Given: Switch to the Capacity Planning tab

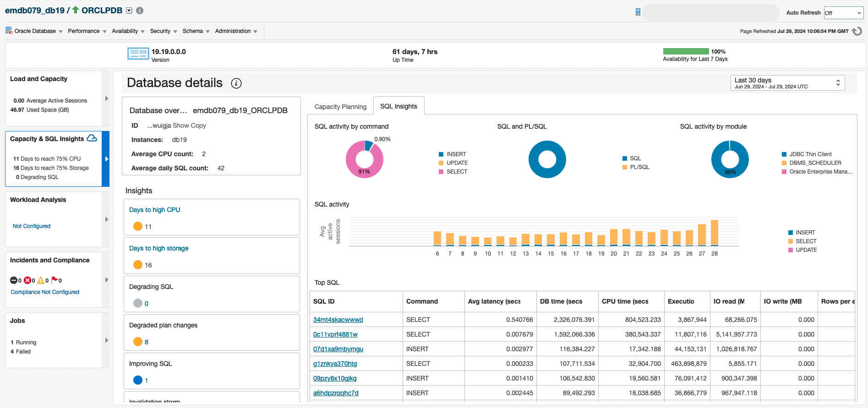Looking at the screenshot, I should point(340,107).
